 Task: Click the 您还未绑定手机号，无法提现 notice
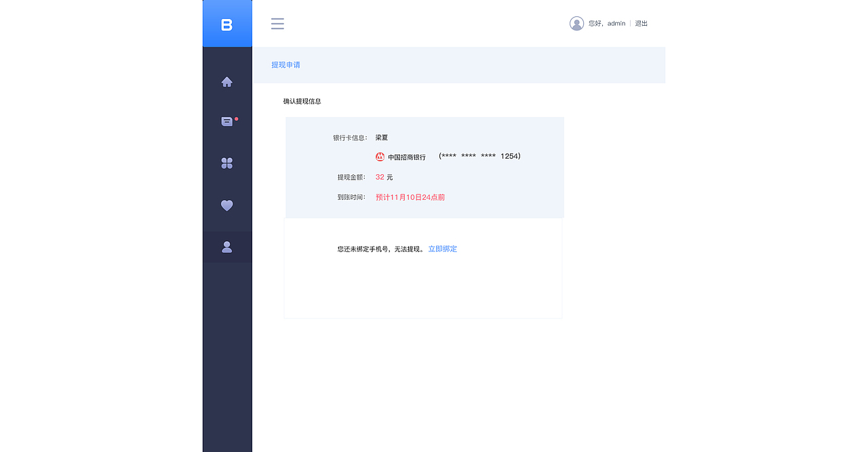point(380,249)
